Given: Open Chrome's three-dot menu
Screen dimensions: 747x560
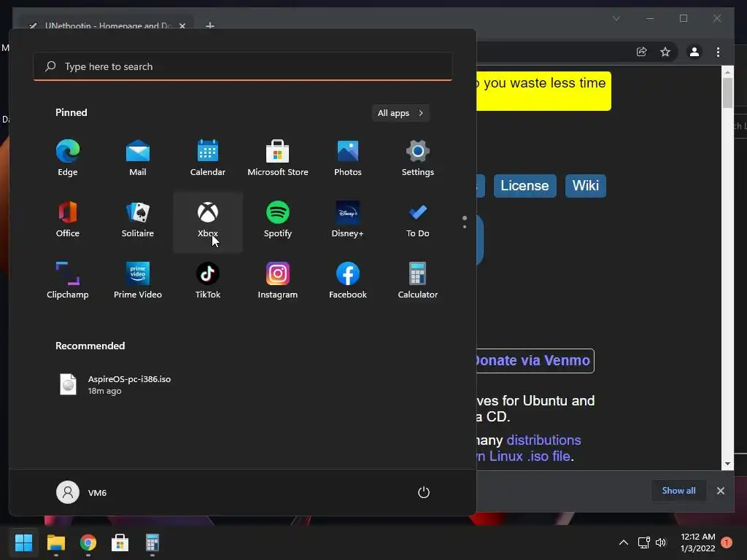Looking at the screenshot, I should tap(718, 52).
